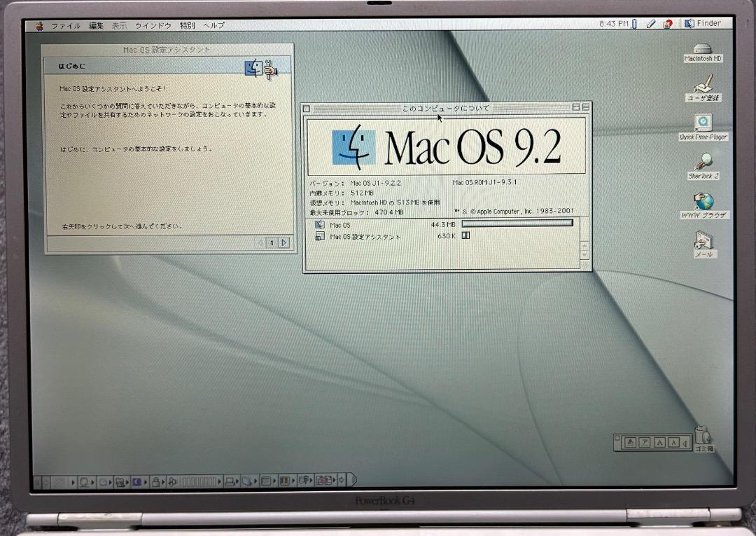756x536 pixels.
Task: Open the 表示 menu
Action: coord(119,25)
